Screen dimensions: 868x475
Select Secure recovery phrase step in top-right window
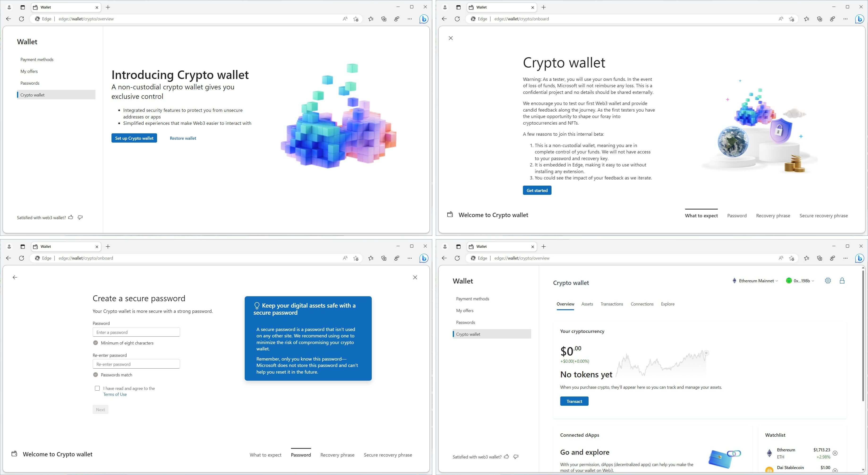pyautogui.click(x=824, y=216)
